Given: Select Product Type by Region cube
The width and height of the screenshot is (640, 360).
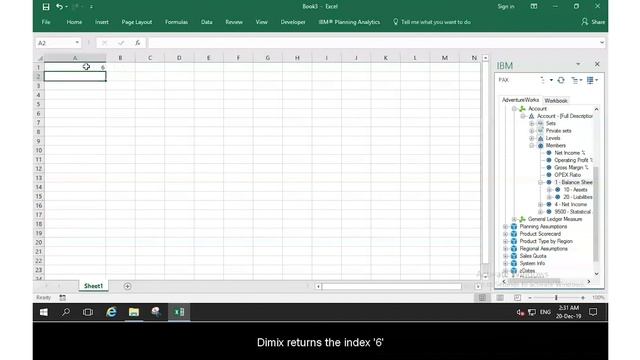Looking at the screenshot, I should (546, 241).
